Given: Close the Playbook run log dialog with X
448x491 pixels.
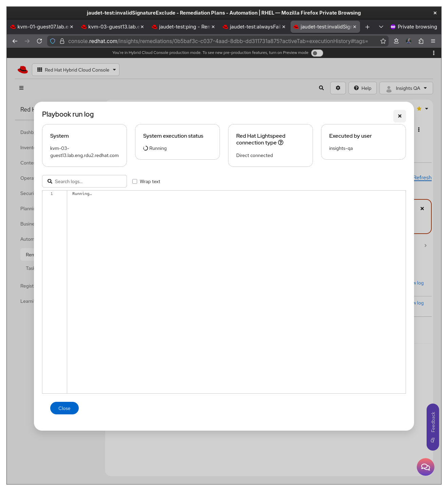Looking at the screenshot, I should (x=399, y=116).
